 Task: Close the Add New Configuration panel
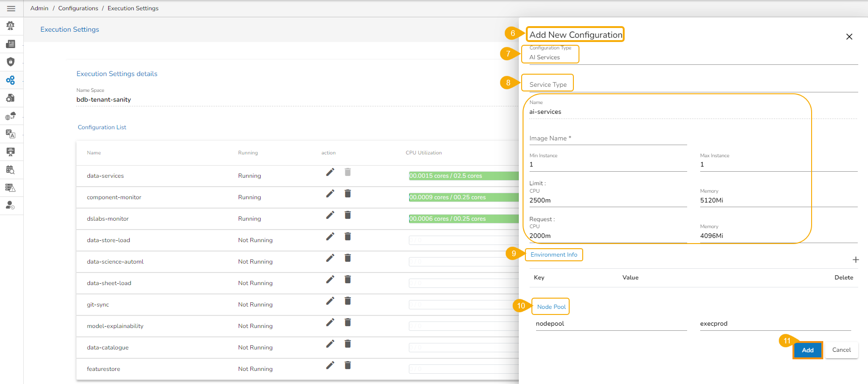[849, 37]
